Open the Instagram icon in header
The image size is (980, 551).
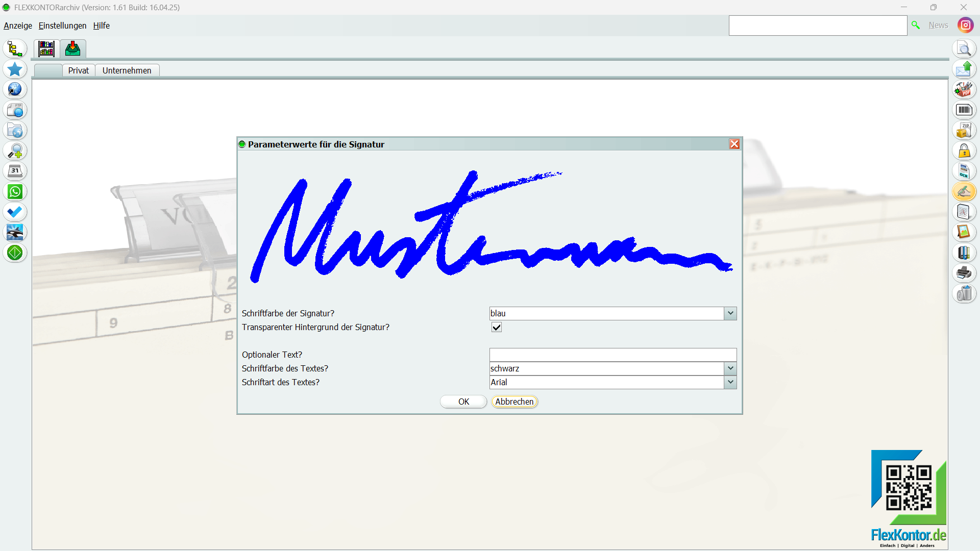coord(965,25)
